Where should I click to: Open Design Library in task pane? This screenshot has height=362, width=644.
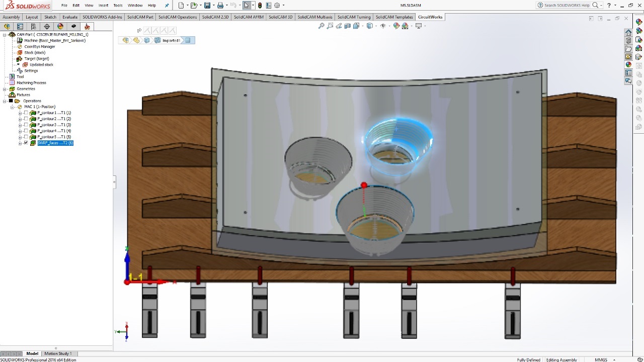click(628, 41)
